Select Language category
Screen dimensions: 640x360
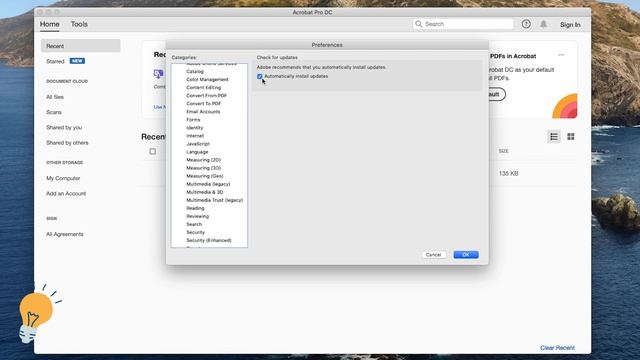[x=197, y=152]
